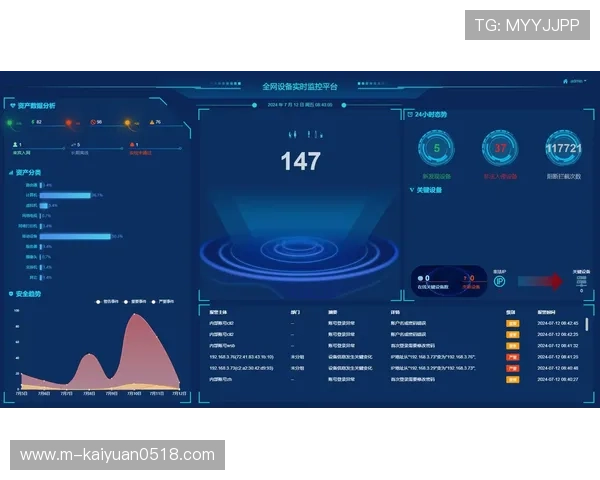Collapse the 关键设备 section chevron
This screenshot has width=600, height=480.
(411, 189)
